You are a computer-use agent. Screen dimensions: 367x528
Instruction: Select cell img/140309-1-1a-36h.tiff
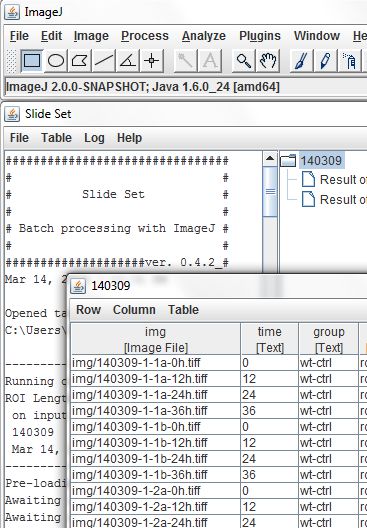coord(156,410)
